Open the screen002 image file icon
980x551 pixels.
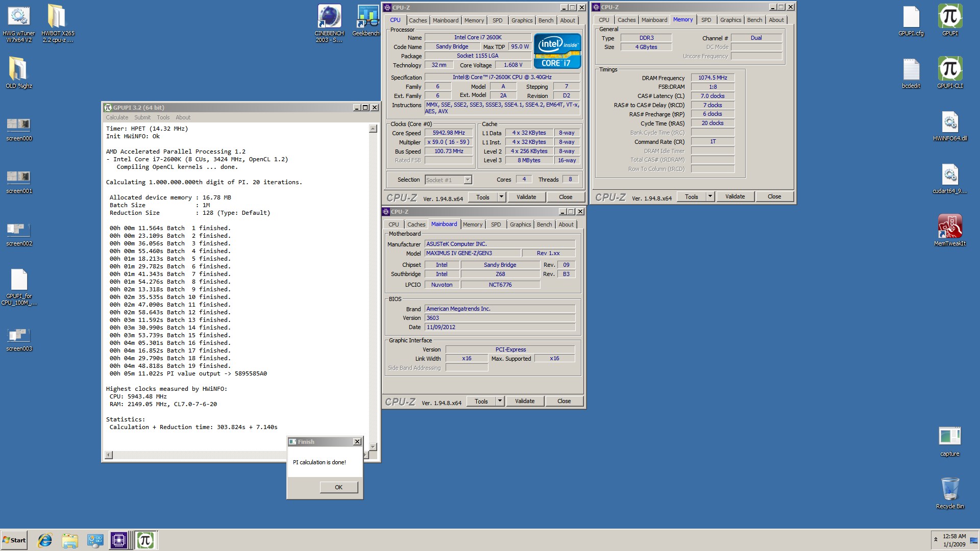point(19,234)
